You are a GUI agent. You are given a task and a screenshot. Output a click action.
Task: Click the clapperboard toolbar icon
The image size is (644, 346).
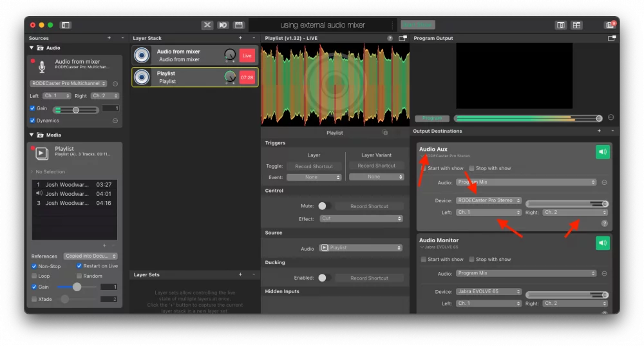coord(239,25)
